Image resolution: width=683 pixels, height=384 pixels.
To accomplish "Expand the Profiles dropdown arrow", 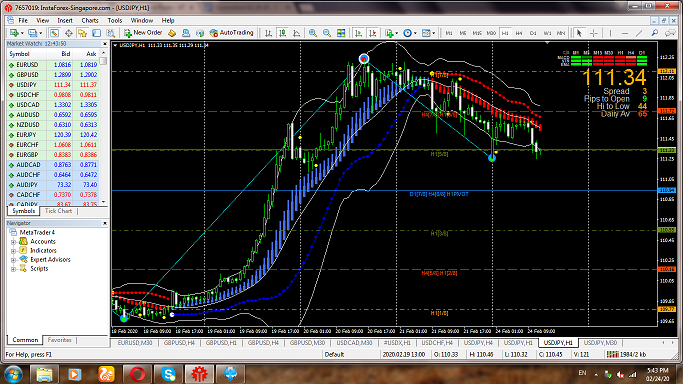I will pyautogui.click(x=40, y=33).
